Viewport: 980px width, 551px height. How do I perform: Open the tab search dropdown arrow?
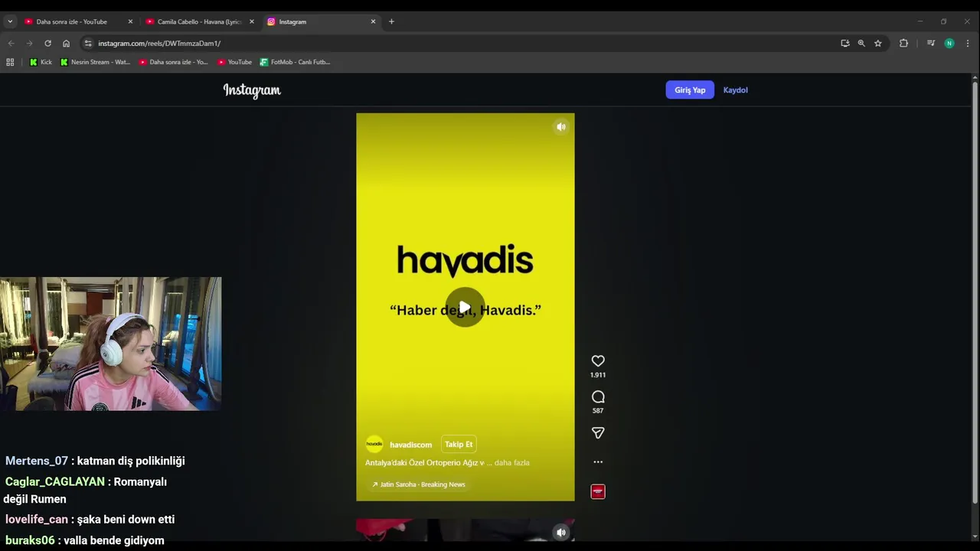point(10,21)
